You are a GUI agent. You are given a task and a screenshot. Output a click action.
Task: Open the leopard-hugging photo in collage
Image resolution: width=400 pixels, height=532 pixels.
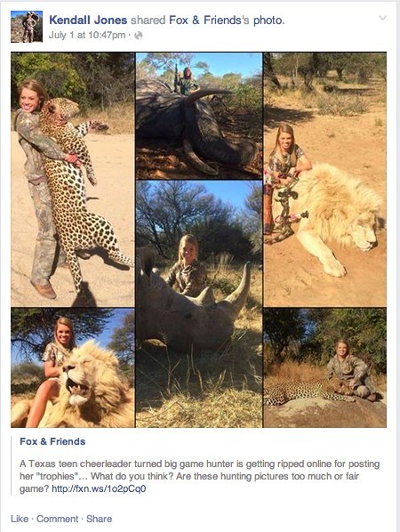tap(73, 180)
